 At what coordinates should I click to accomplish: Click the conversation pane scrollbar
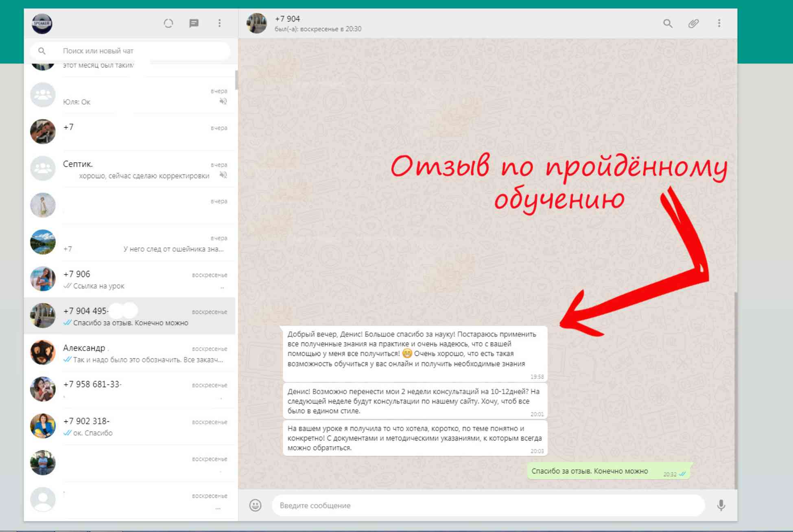(x=736, y=390)
